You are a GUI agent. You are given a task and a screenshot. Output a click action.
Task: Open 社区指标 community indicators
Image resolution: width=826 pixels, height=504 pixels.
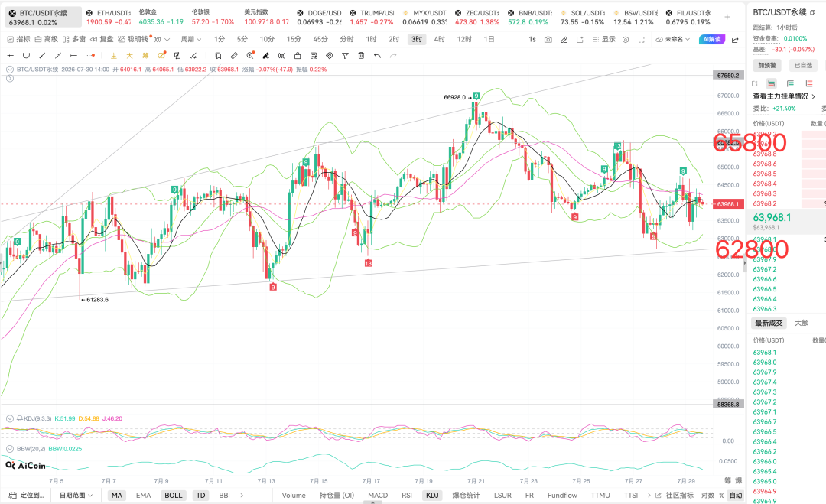(675, 495)
